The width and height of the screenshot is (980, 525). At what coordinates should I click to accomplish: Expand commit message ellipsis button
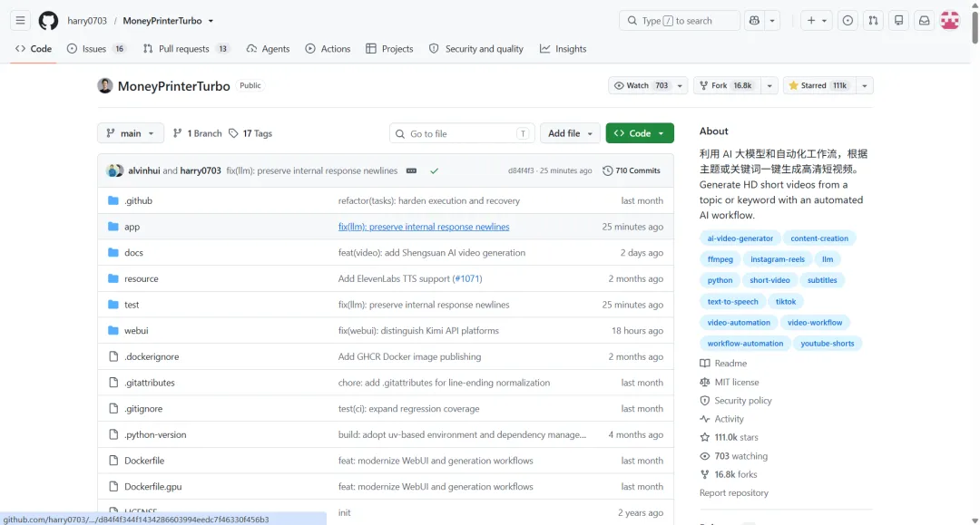[411, 170]
